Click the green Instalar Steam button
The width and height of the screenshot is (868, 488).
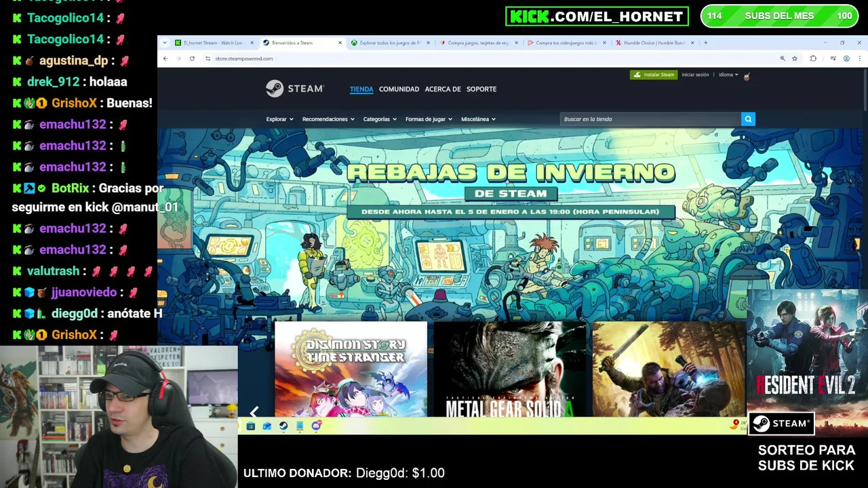[x=653, y=75]
